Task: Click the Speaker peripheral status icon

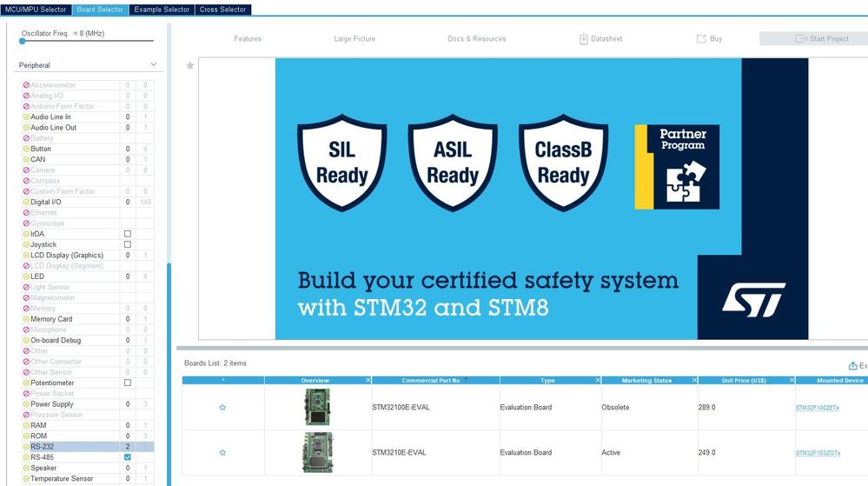Action: [26, 469]
